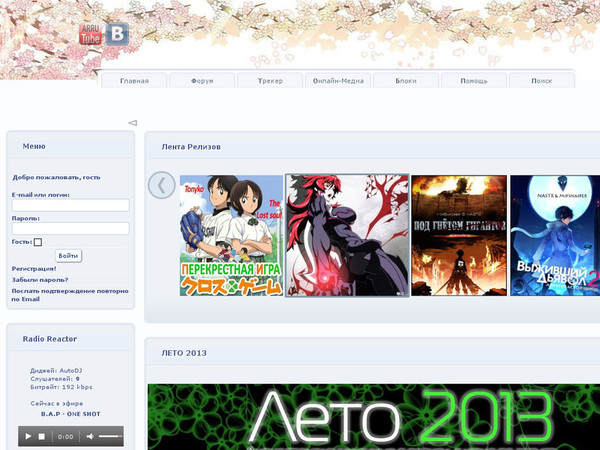Image resolution: width=600 pixels, height=450 pixels.
Task: Click the Меню panel title
Action: point(34,146)
